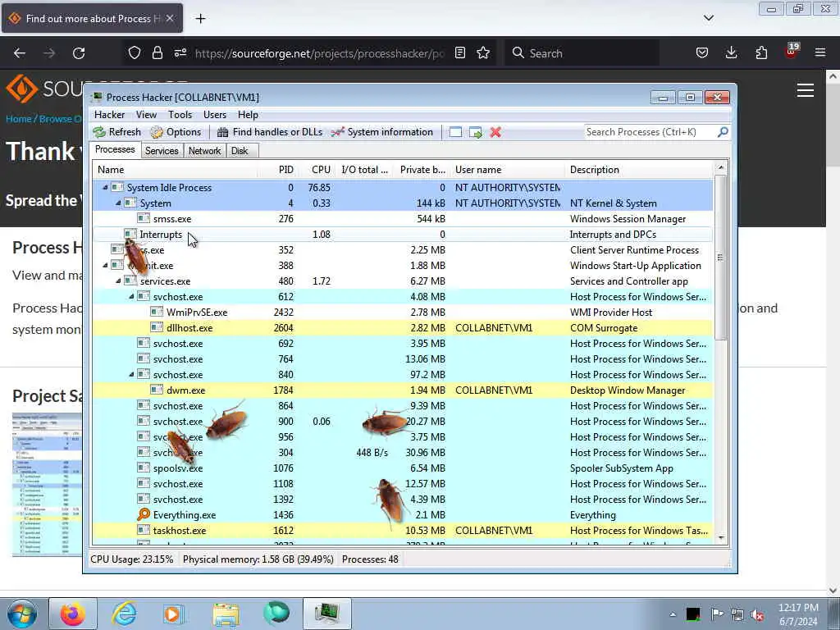This screenshot has width=840, height=630.
Task: Sort by the CPU column header
Action: 316,169
